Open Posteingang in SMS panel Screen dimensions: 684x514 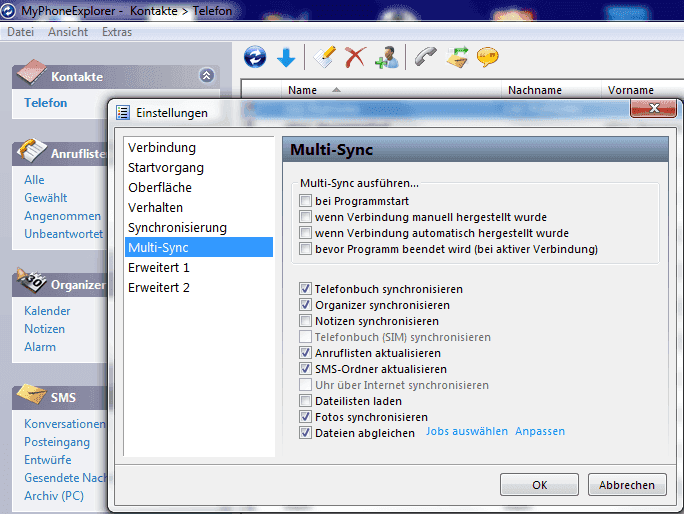[x=57, y=442]
